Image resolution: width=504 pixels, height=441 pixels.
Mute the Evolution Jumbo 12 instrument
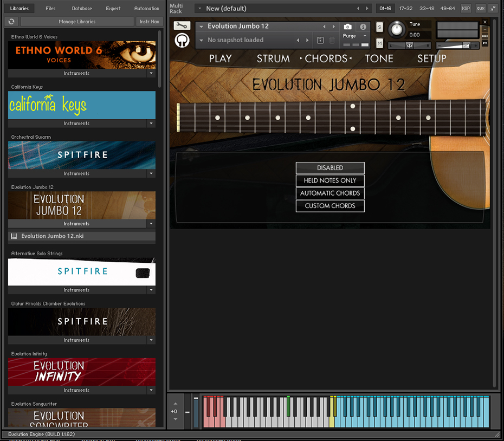pos(379,43)
